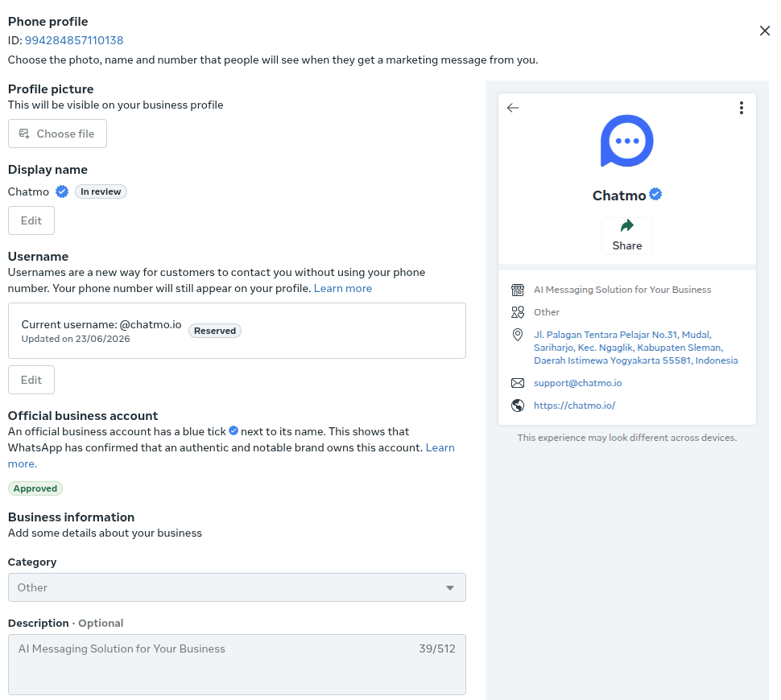This screenshot has width=781, height=700.
Task: Click the Reserved username badge
Action: tap(215, 331)
